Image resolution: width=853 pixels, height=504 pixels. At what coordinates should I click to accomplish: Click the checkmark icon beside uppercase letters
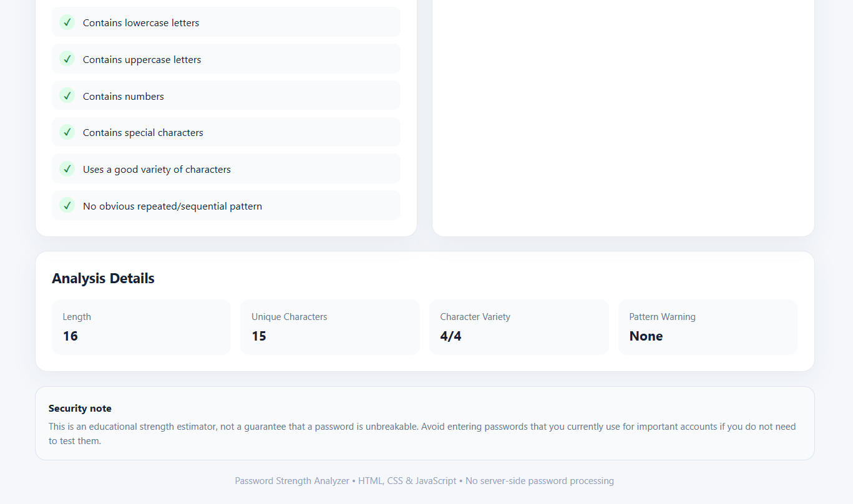(67, 59)
